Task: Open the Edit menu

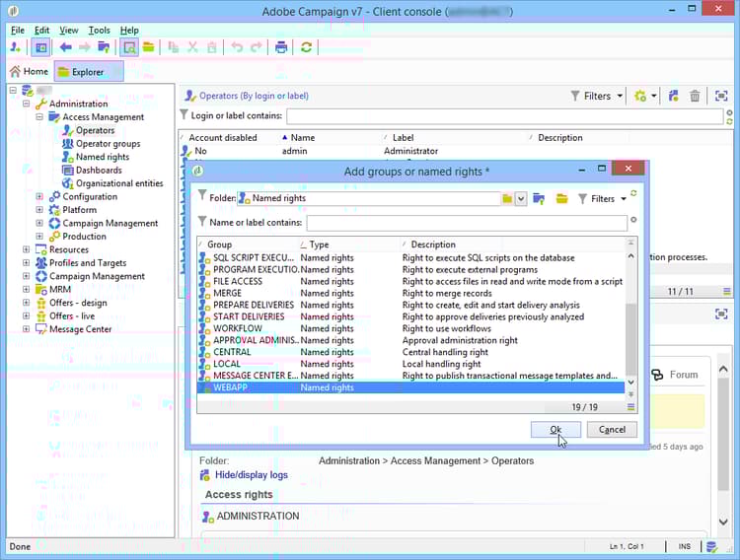Action: pos(42,31)
